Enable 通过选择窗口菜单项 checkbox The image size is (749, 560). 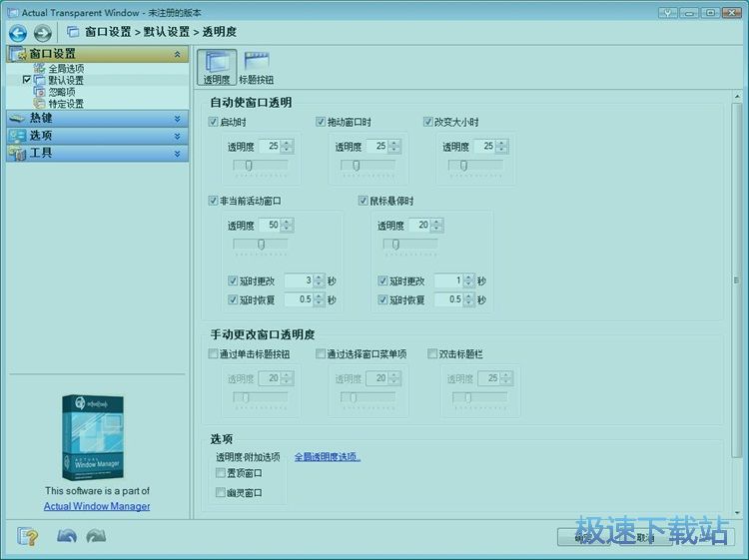pyautogui.click(x=321, y=353)
